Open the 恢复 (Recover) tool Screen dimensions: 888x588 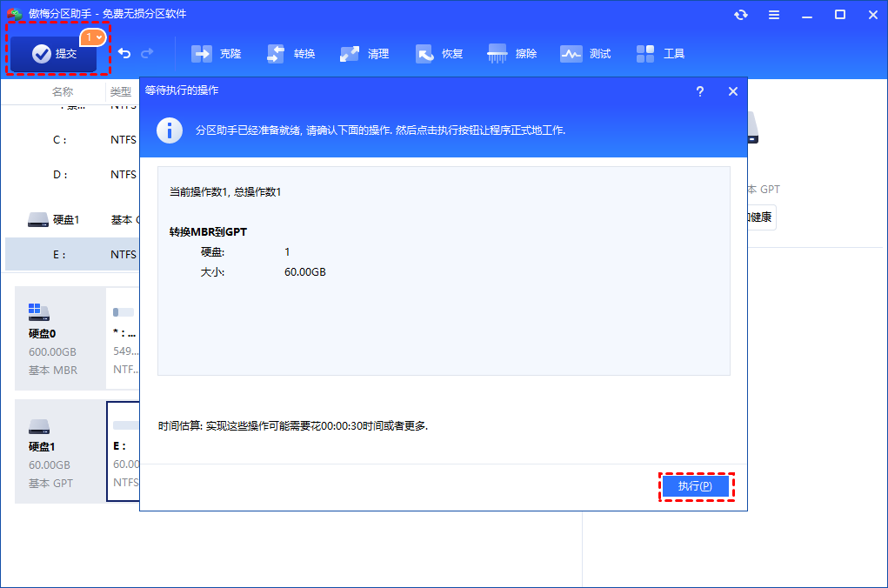[x=439, y=53]
